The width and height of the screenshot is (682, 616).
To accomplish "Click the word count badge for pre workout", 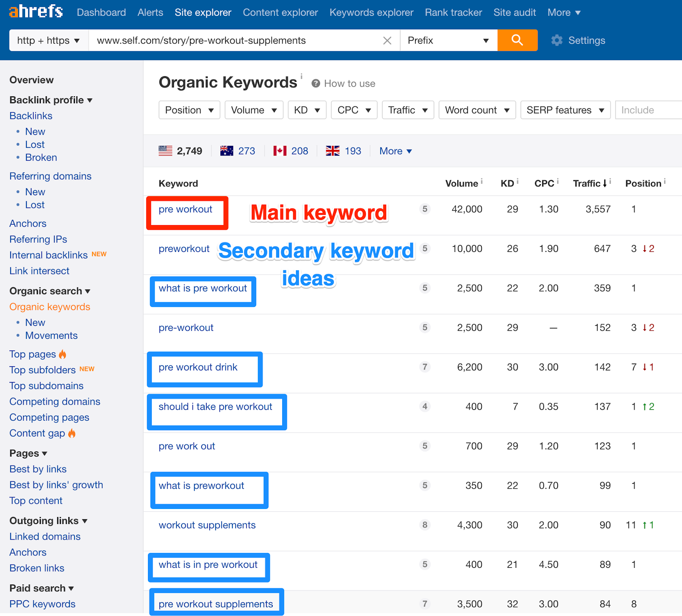I will click(425, 209).
